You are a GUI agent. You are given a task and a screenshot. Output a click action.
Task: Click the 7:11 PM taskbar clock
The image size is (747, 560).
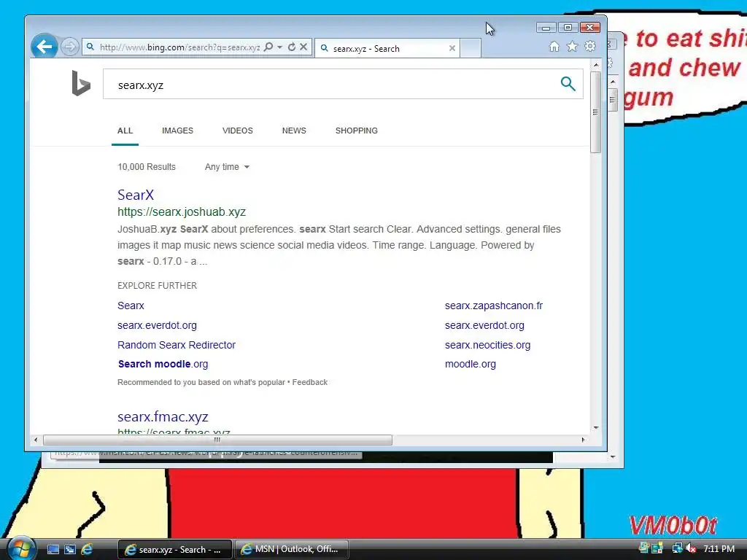[x=719, y=548]
